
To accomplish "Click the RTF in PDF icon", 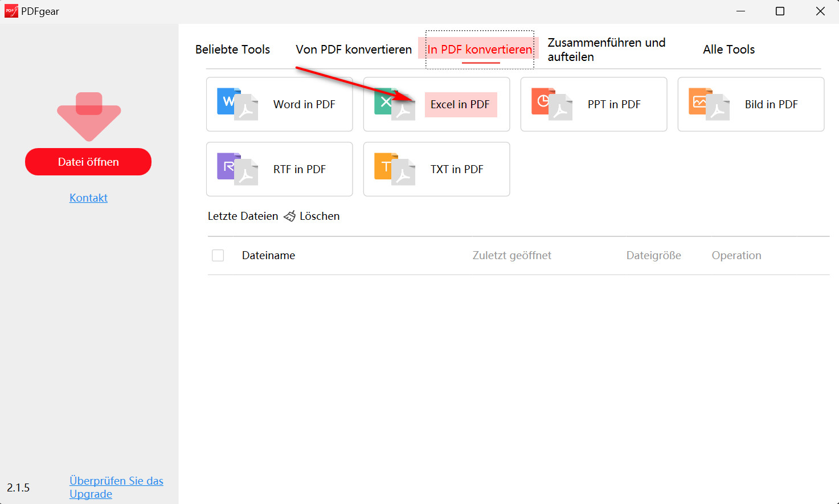I will click(238, 169).
